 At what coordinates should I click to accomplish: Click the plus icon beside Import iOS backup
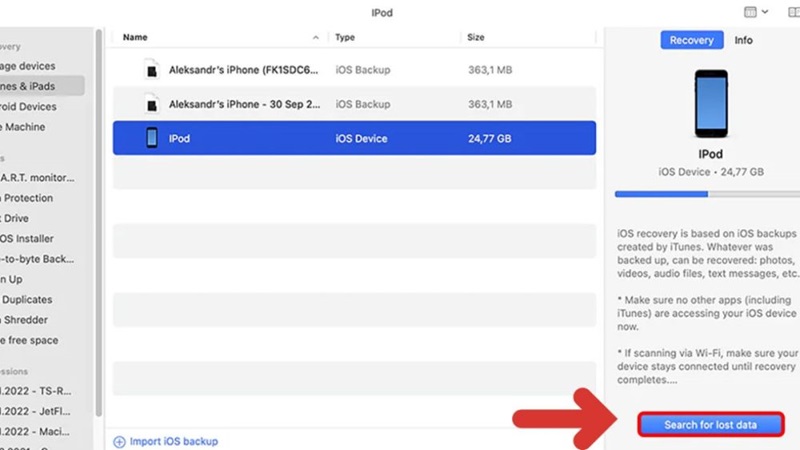coord(120,441)
